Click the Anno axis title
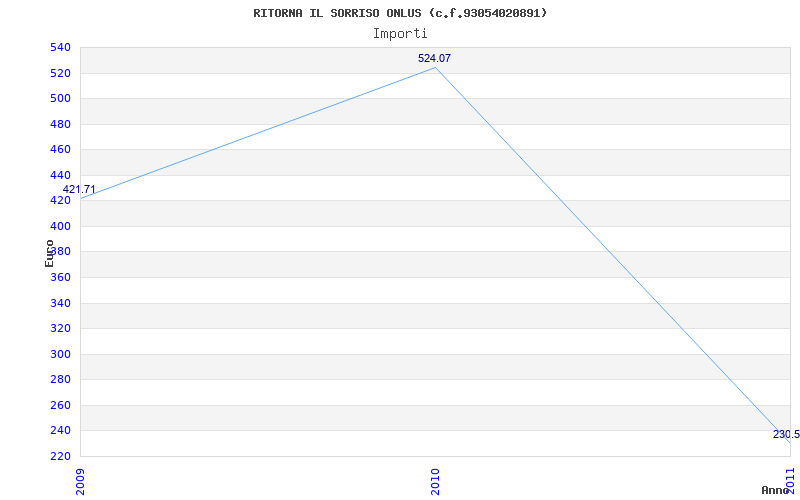 (776, 490)
